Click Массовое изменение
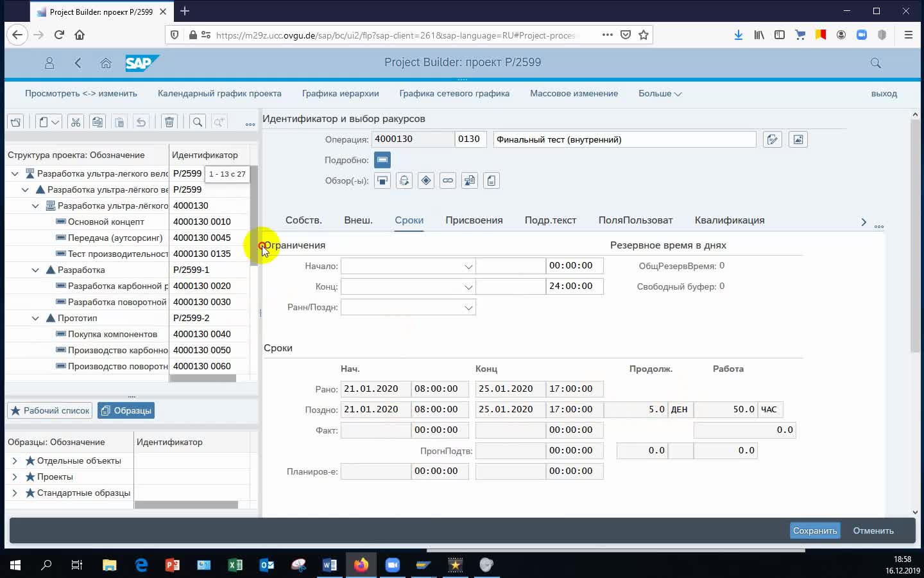Image resolution: width=924 pixels, height=578 pixels. [574, 93]
